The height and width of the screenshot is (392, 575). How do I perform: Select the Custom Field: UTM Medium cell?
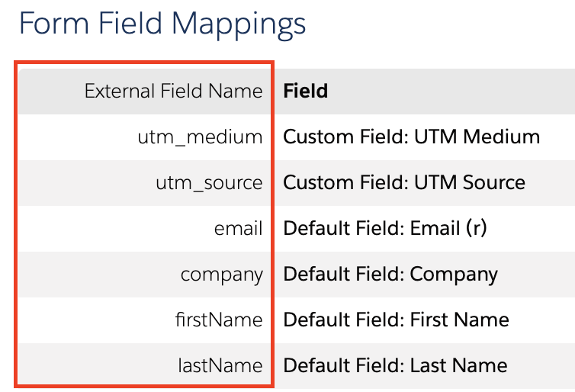(x=411, y=137)
